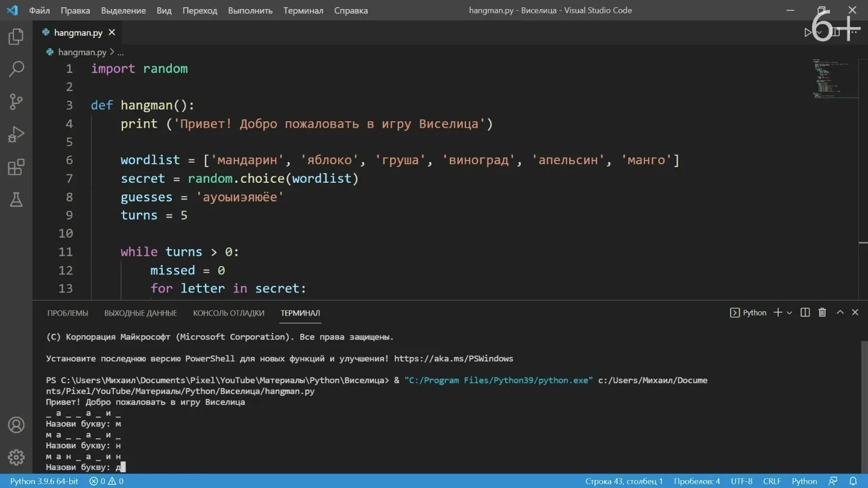Change the CRLF end of line sequence
The width and height of the screenshot is (868, 488).
coord(772,481)
